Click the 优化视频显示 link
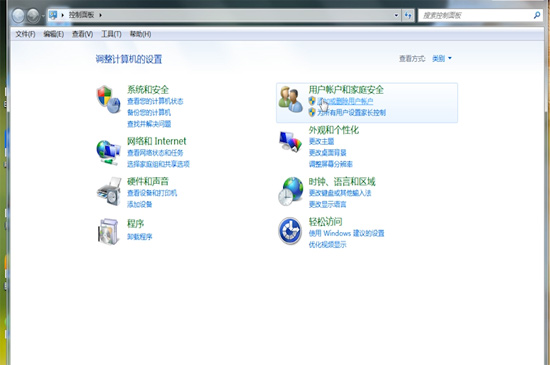Image resolution: width=550 pixels, height=365 pixels. coord(328,244)
